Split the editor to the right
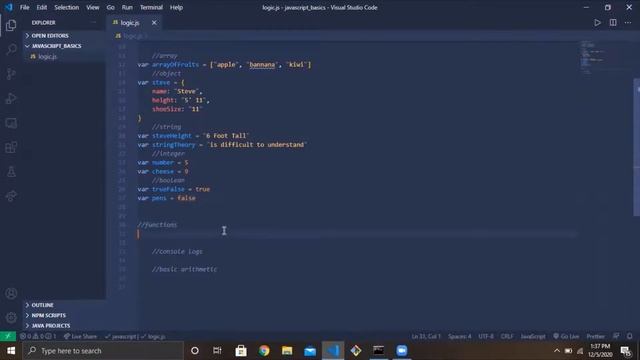This screenshot has width=640, height=360. [613, 23]
